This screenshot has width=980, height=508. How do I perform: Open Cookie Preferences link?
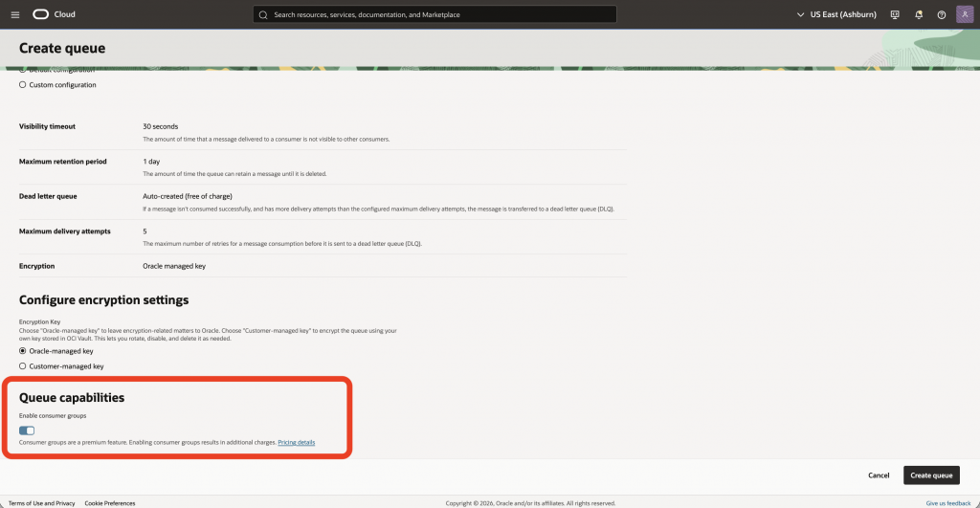pyautogui.click(x=110, y=503)
